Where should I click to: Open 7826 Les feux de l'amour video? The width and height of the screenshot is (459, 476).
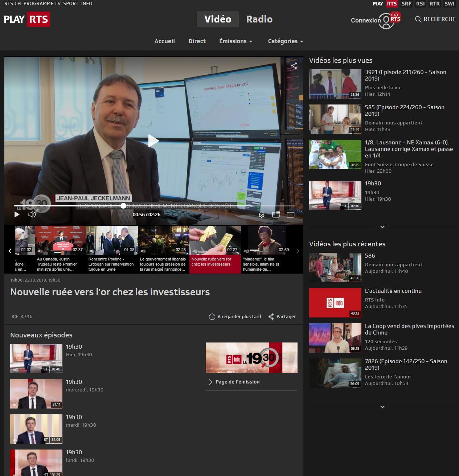point(382,373)
